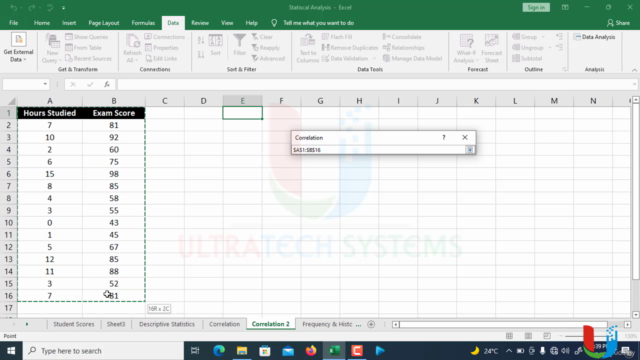This screenshot has height=360, width=640.
Task: Switch to the Insert ribbon tab
Action: click(x=69, y=23)
